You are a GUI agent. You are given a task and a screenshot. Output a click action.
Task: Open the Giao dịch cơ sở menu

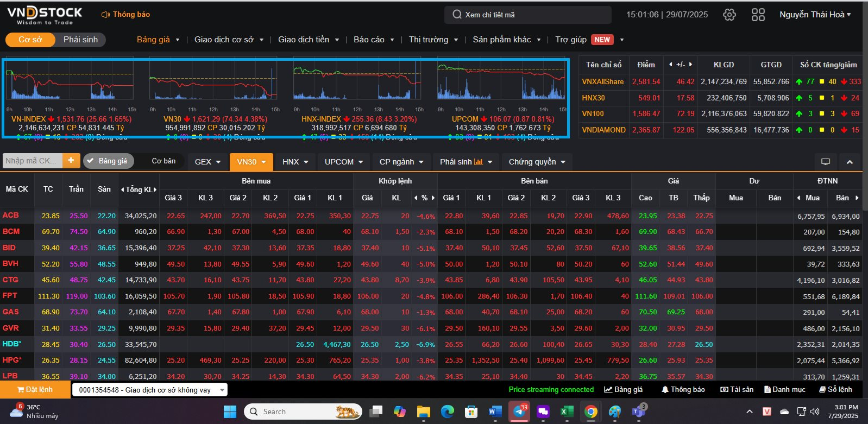229,40
